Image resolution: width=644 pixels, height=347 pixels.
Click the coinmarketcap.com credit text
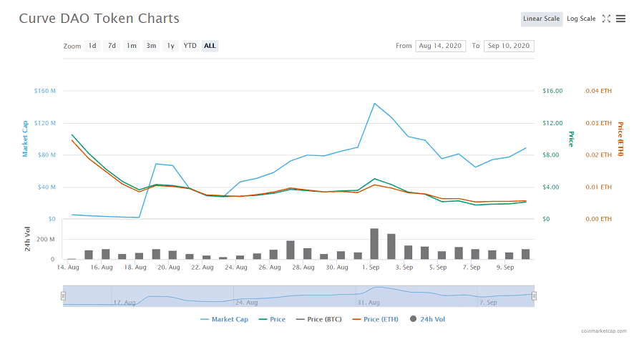point(604,331)
